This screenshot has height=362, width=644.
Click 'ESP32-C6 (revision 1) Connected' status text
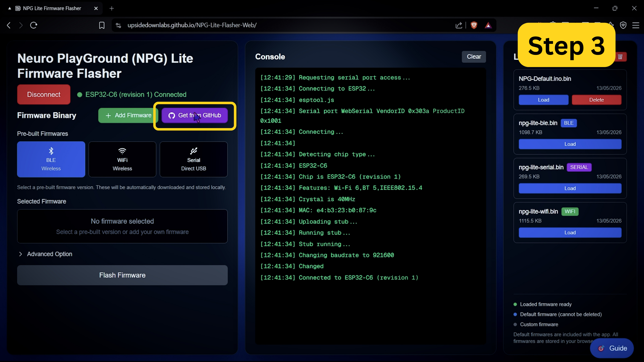[x=136, y=94]
